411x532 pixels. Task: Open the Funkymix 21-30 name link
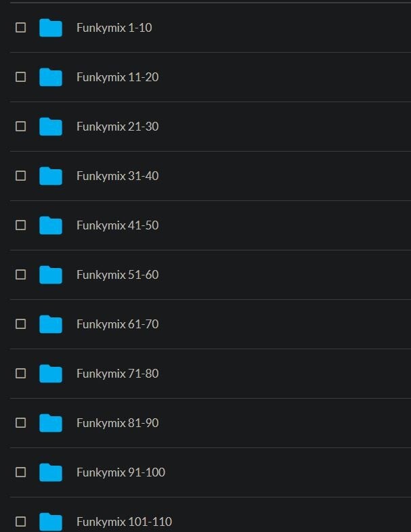(x=117, y=127)
